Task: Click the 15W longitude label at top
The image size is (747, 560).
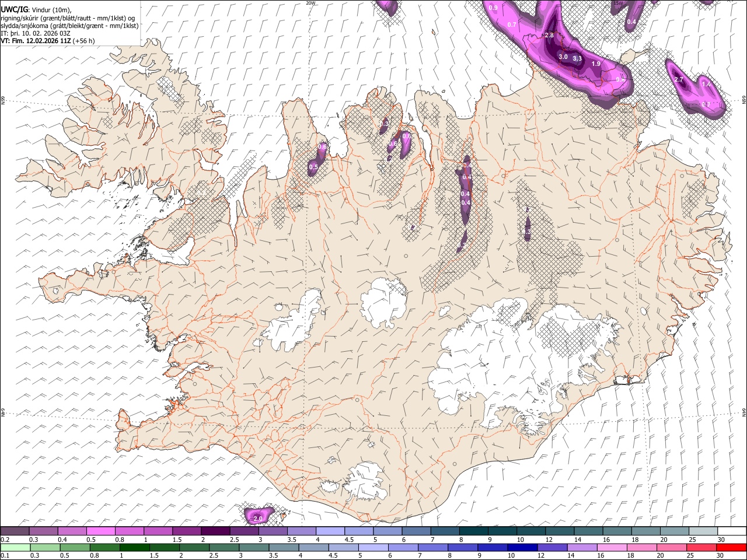Action: coord(618,3)
